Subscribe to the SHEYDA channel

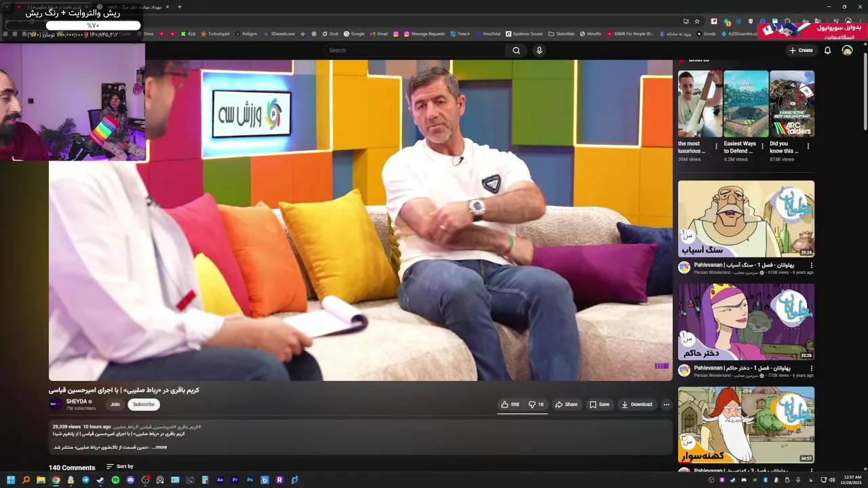144,405
